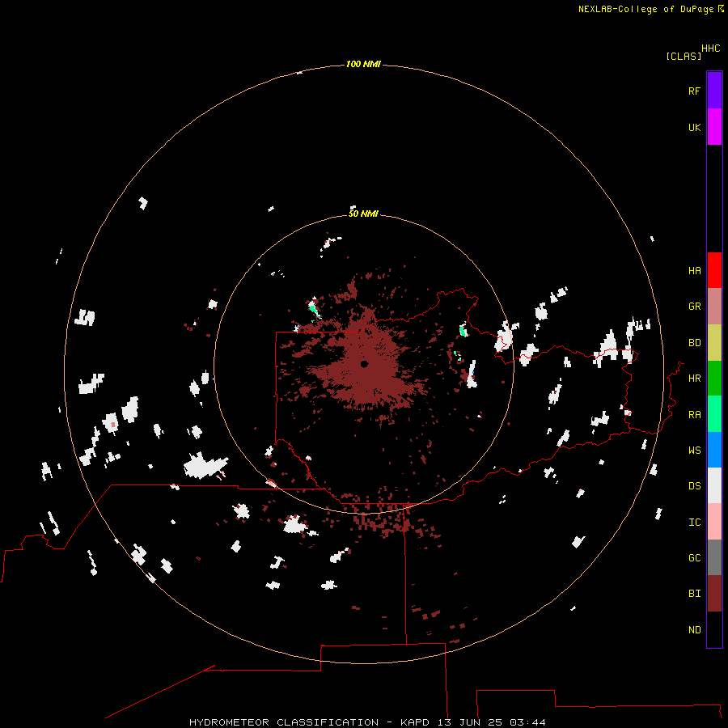Click the radar site center dot

[x=365, y=364]
